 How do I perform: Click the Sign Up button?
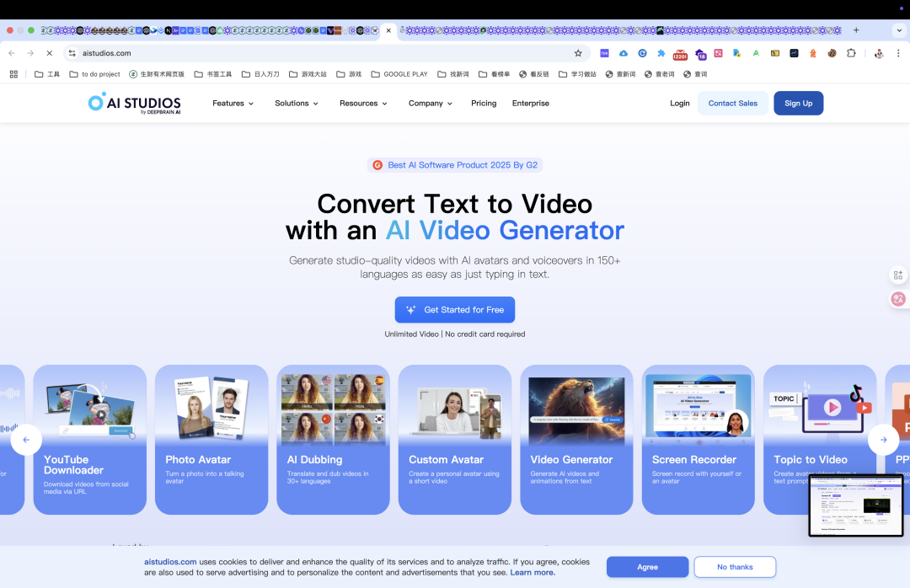click(x=798, y=104)
